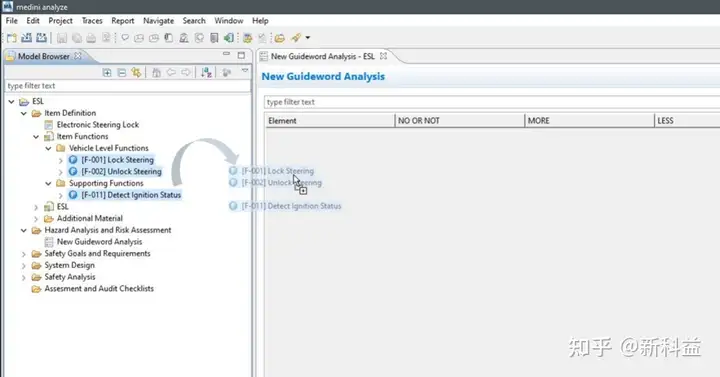Click the forward arrow in Model Browser toolbar
The width and height of the screenshot is (720, 377).
pyautogui.click(x=186, y=73)
